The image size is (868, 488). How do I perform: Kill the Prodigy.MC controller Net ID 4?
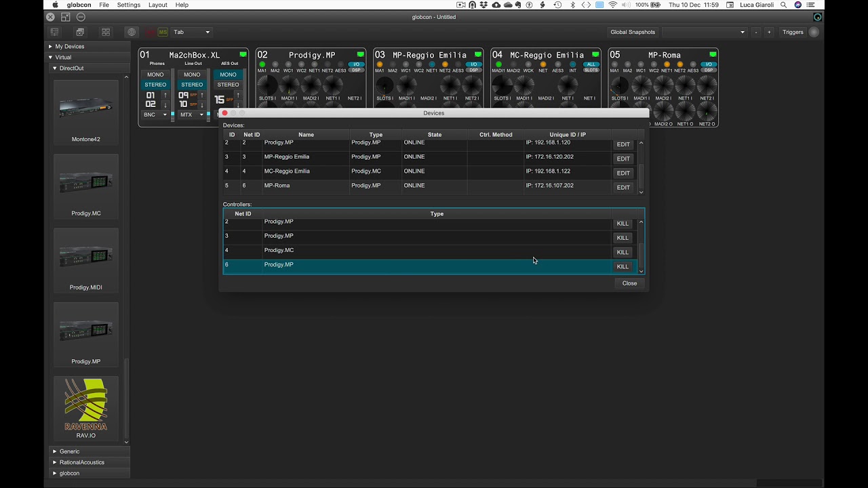tap(623, 252)
